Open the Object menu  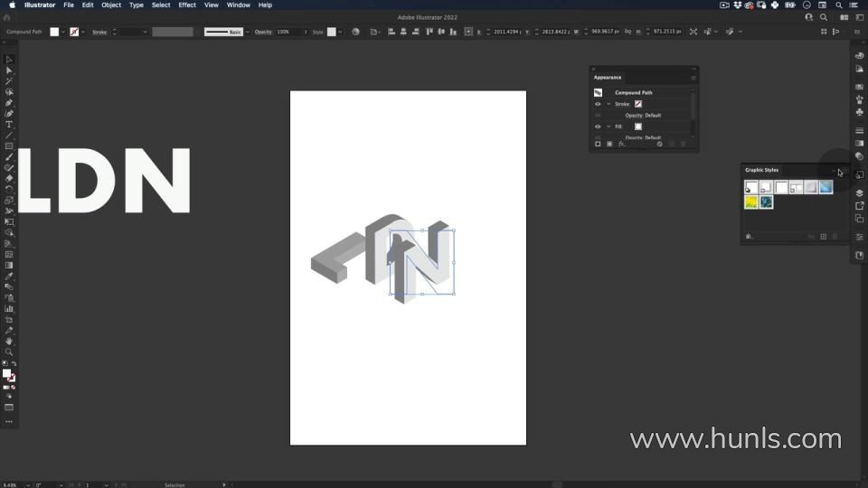point(111,5)
